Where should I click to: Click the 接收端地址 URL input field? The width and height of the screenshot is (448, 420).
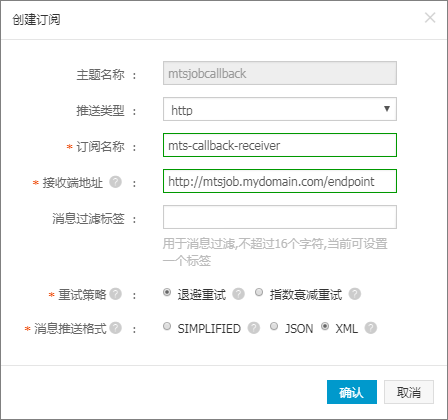pos(280,181)
